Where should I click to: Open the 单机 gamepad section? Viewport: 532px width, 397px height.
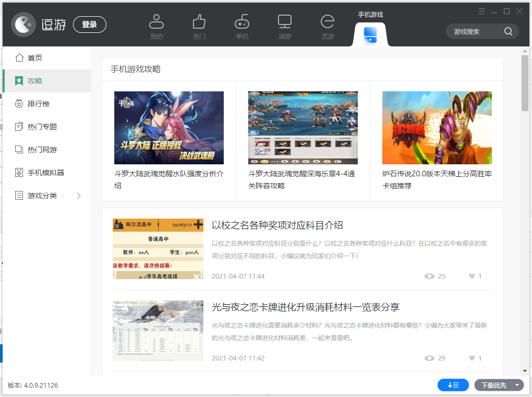242,27
